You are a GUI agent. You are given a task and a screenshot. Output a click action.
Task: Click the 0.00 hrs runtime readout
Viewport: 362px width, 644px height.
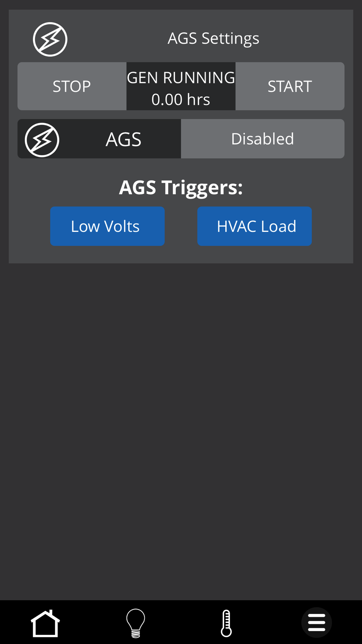pyautogui.click(x=181, y=100)
